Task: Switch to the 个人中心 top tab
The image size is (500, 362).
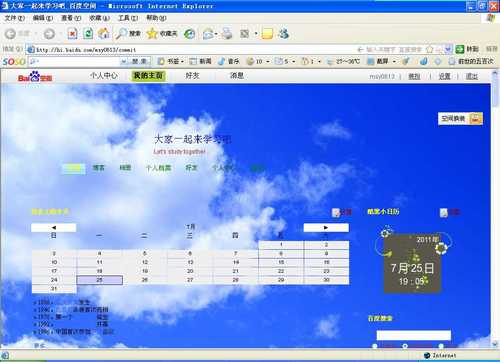Action: 104,76
